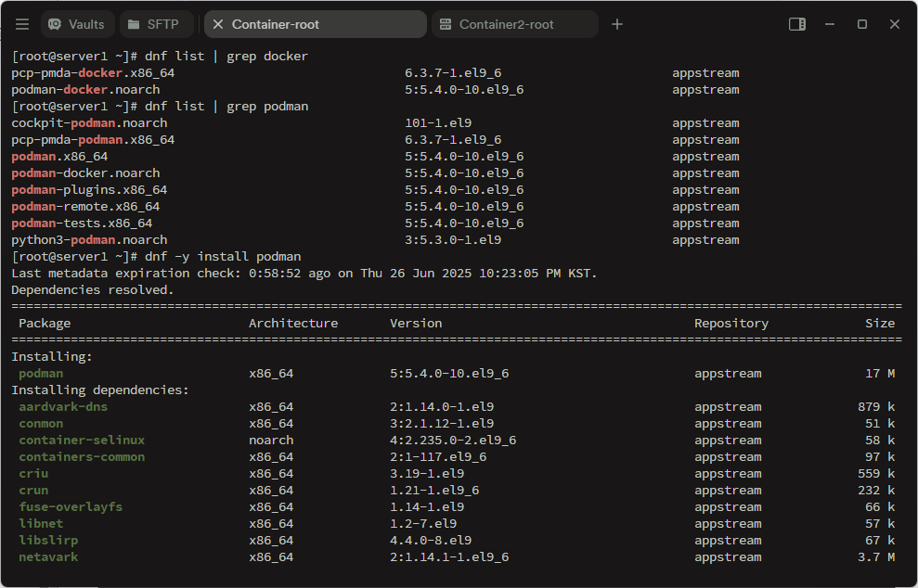The width and height of the screenshot is (918, 588).
Task: Click the 'dnf -y install podman' command
Action: tap(223, 256)
